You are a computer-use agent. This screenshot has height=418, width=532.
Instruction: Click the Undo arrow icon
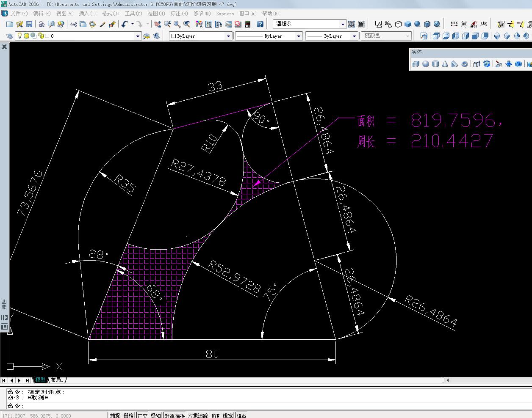(x=124, y=25)
